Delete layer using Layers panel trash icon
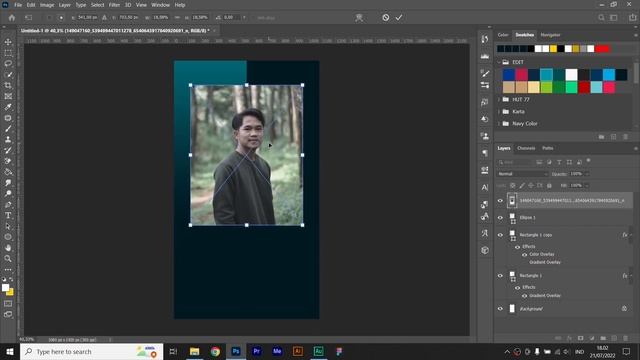This screenshot has height=360, width=640. click(x=625, y=338)
